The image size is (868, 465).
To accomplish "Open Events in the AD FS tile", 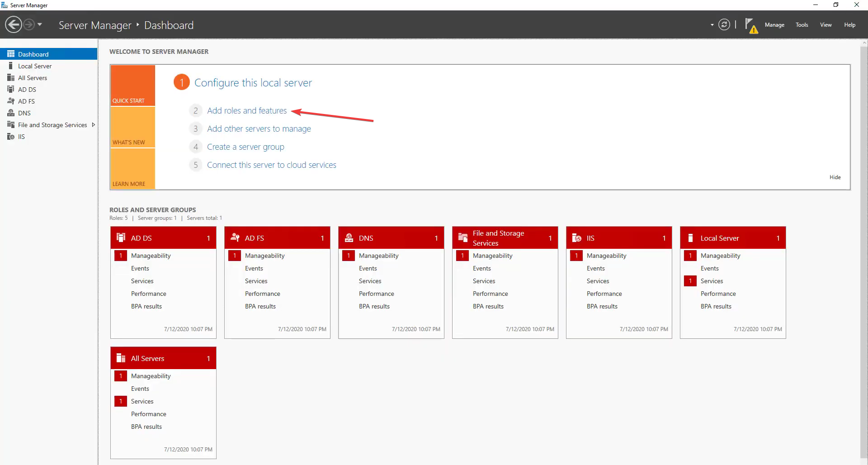I will pos(254,268).
